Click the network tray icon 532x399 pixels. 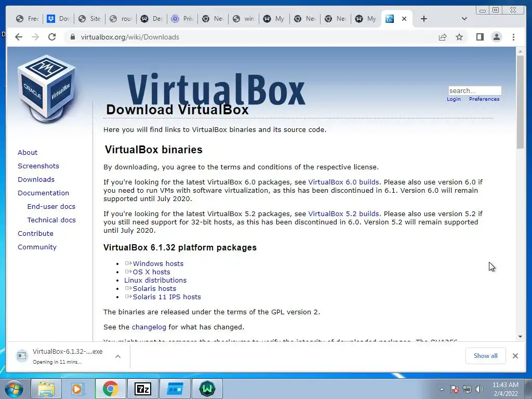click(x=467, y=389)
